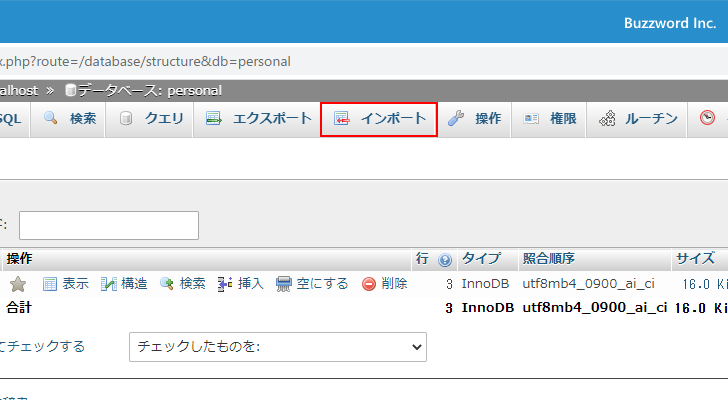Open the インポート (Import) tab
Image resolution: width=728 pixels, height=400 pixels.
379,119
